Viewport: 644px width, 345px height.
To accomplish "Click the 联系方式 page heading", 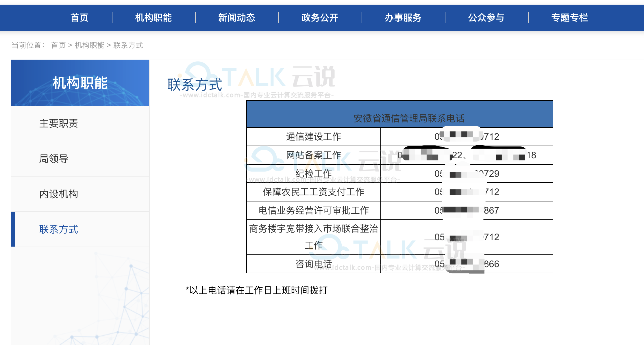I will (195, 85).
